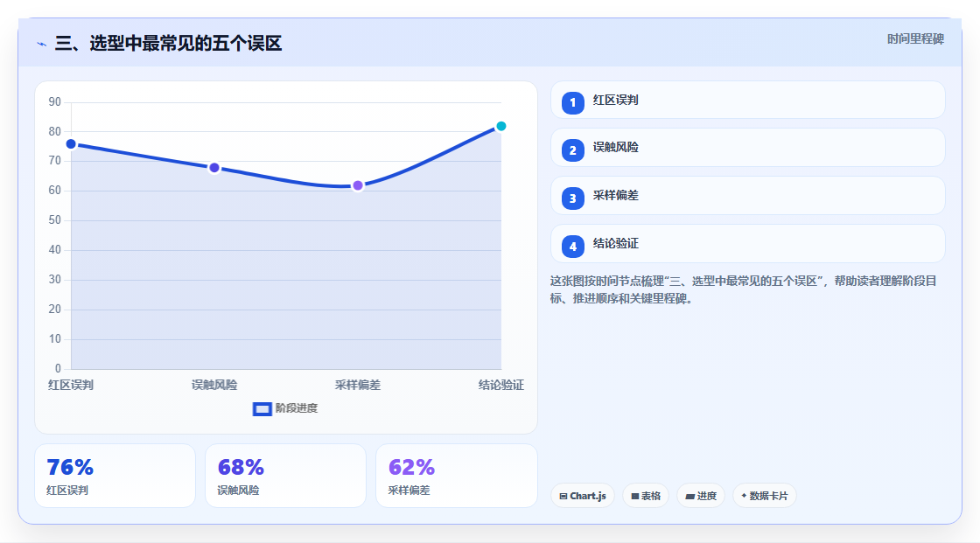Viewport: 980px width, 543px height.
Task: Select the 红区误判 data point on chart
Action: (x=71, y=144)
